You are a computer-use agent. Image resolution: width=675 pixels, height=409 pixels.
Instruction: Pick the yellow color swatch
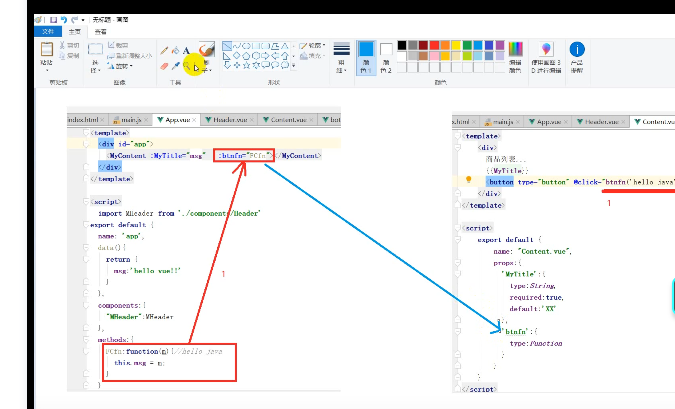click(456, 45)
